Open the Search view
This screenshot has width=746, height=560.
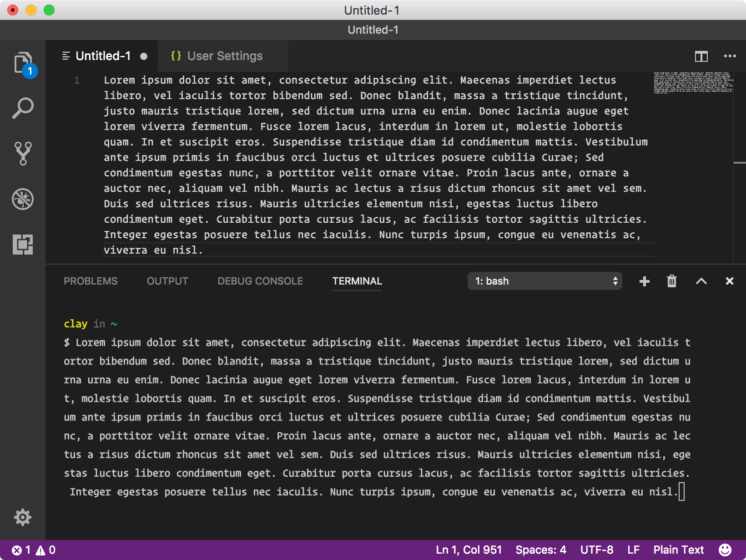(23, 108)
